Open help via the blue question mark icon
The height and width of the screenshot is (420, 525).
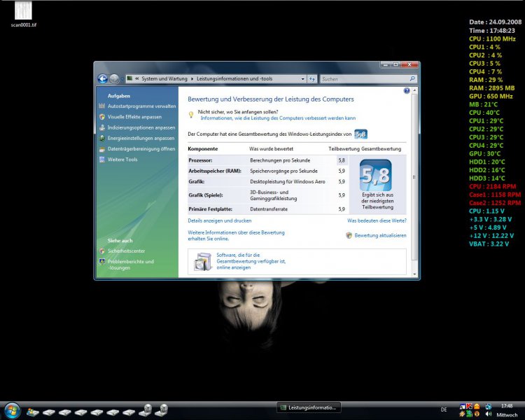407,91
